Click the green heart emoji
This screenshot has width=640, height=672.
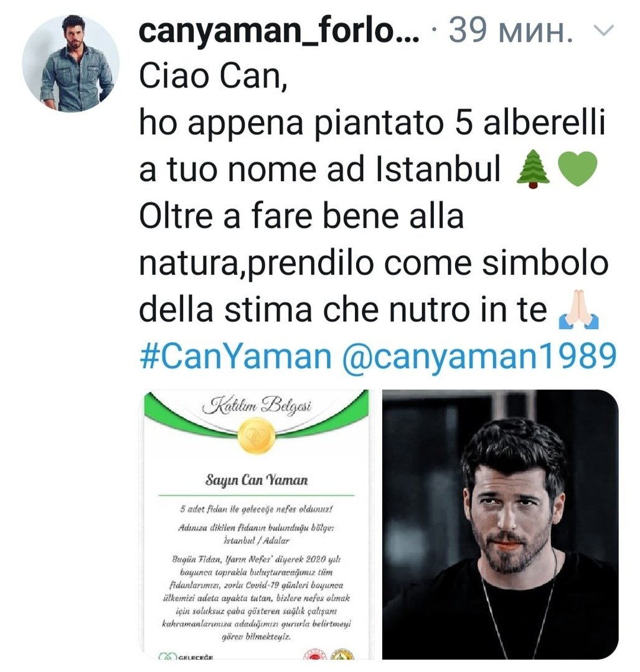coord(577,169)
